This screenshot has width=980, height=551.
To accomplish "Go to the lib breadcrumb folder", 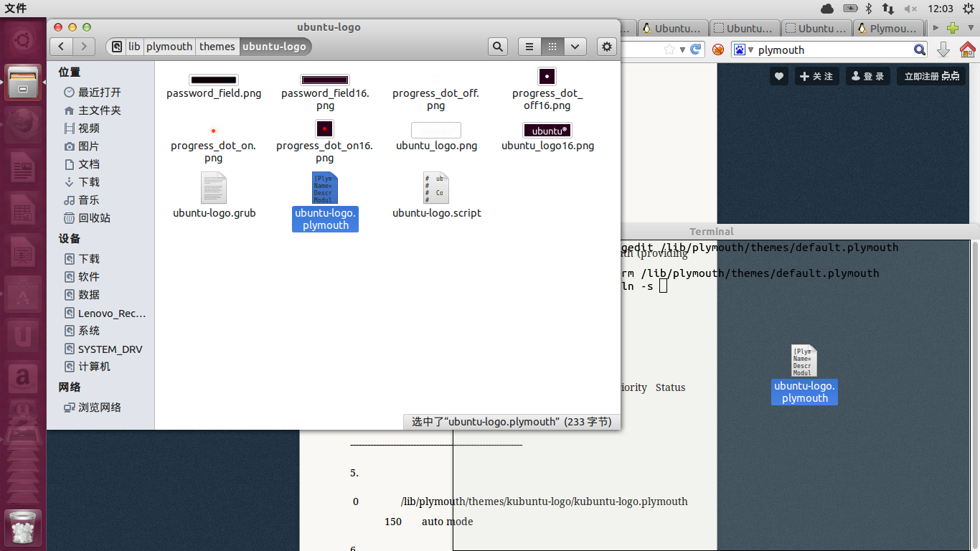I will [x=134, y=47].
